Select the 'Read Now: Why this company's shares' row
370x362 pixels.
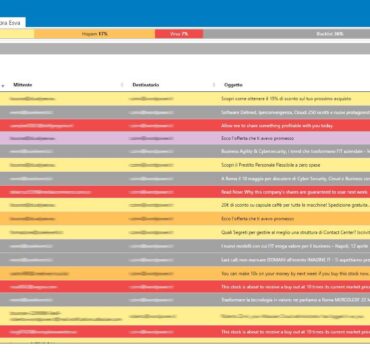(x=185, y=192)
